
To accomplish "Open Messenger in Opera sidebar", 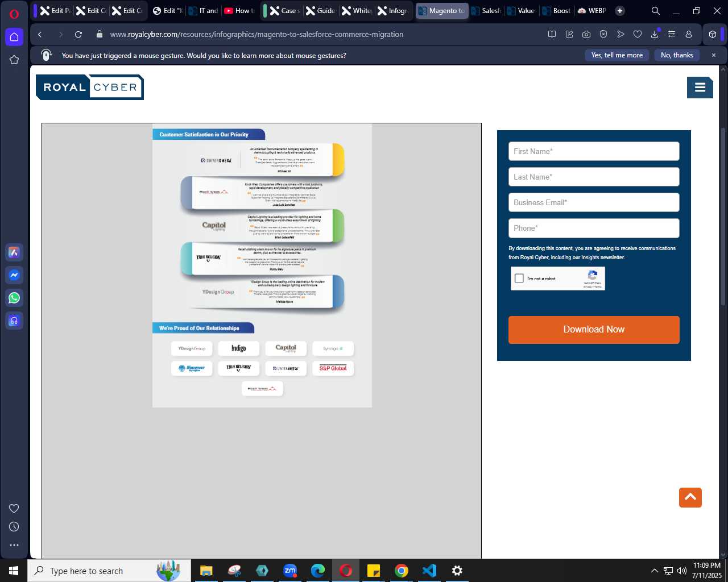I will 14,275.
